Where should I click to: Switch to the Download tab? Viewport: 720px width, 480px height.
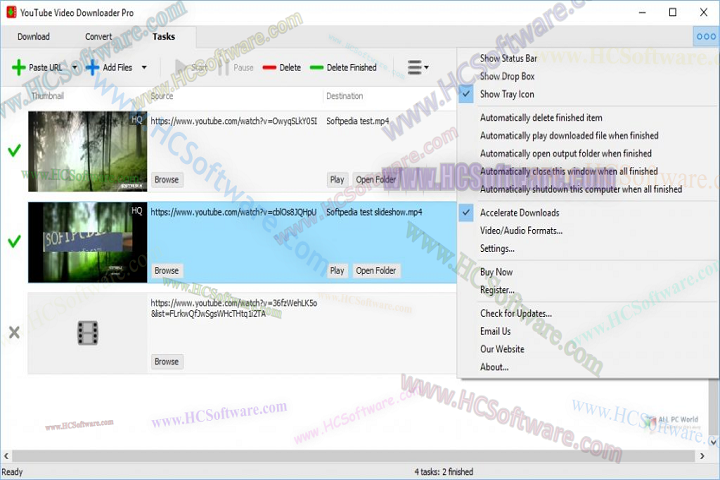click(34, 37)
